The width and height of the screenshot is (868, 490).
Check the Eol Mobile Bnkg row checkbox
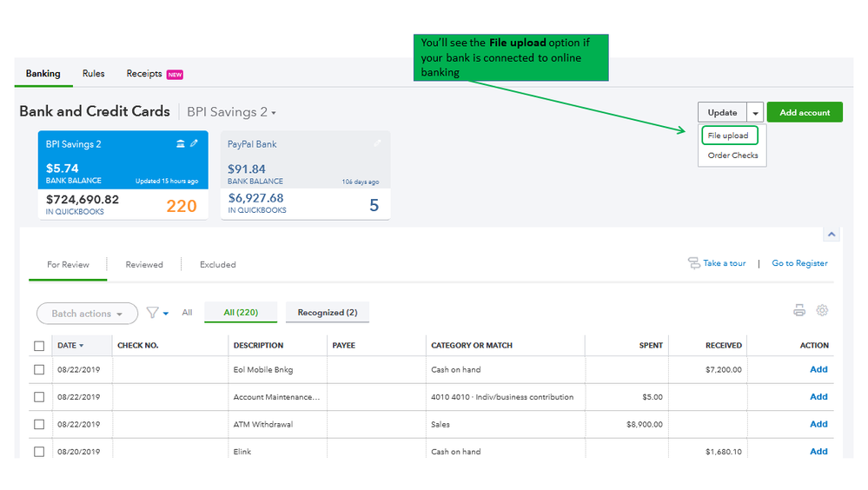(x=39, y=370)
